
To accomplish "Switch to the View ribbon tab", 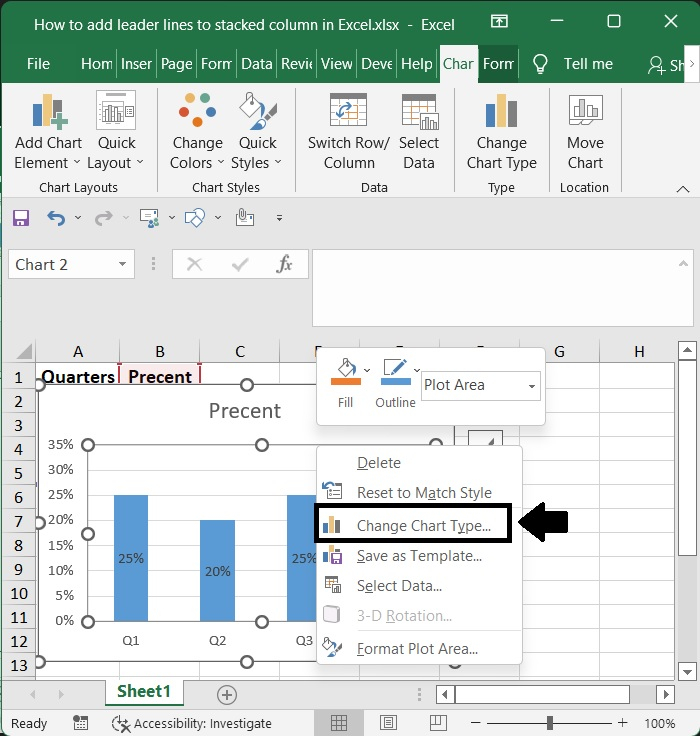I will [336, 64].
